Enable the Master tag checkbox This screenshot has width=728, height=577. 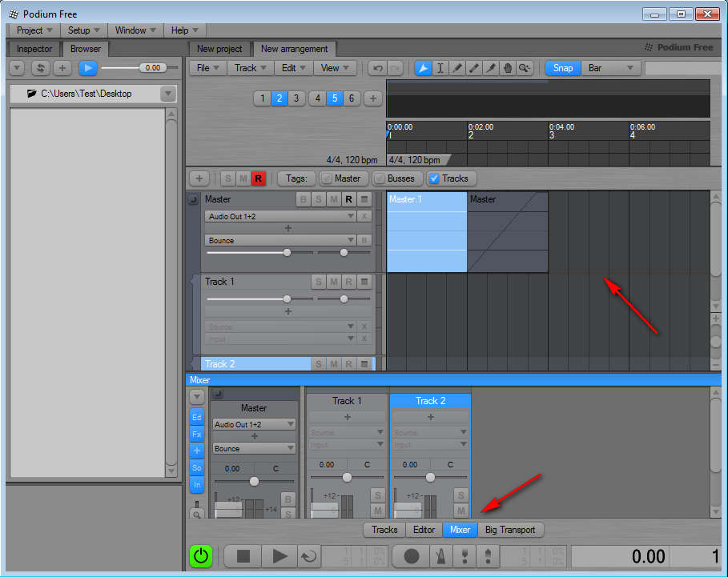pyautogui.click(x=327, y=178)
